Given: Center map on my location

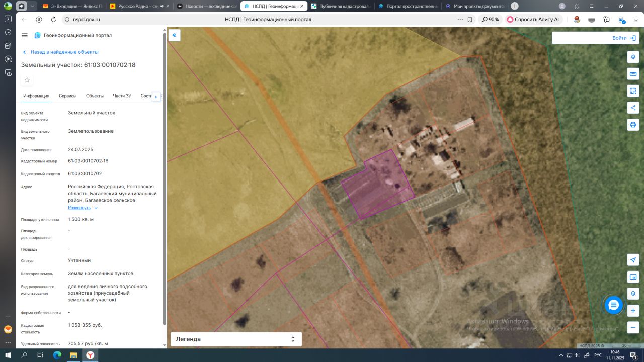Looking at the screenshot, I should [633, 260].
